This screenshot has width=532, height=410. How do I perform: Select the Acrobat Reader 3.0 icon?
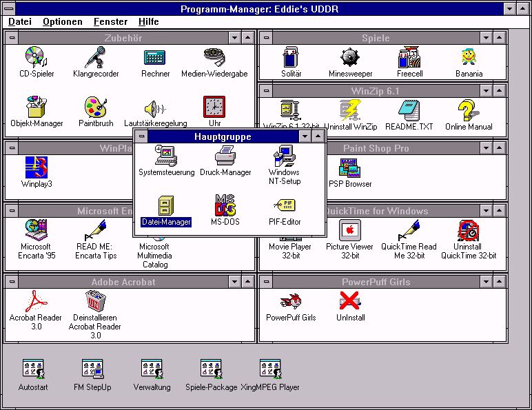pos(36,301)
